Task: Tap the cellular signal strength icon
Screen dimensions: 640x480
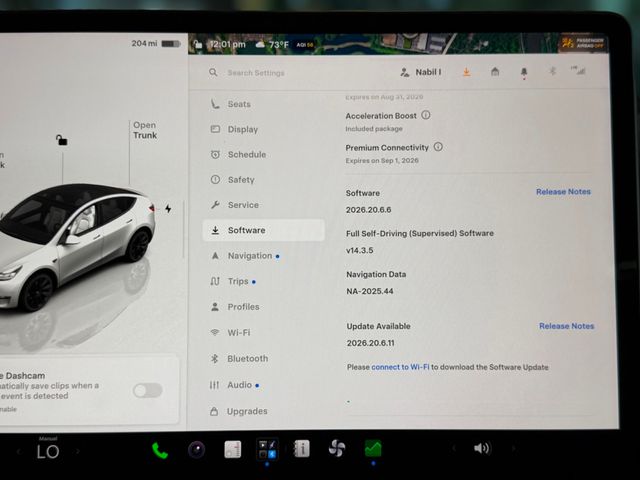Action: (x=578, y=71)
